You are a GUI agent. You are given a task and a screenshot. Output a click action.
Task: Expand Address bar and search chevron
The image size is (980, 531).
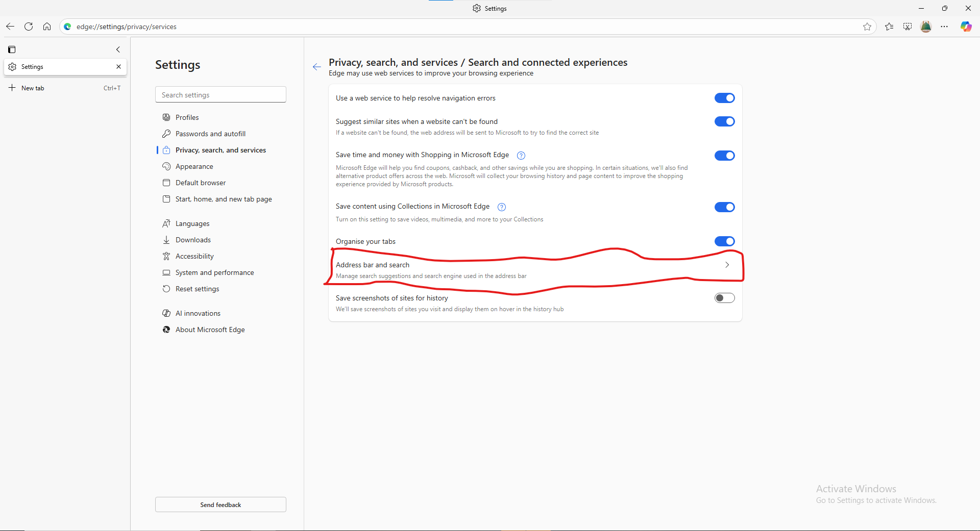(x=727, y=265)
